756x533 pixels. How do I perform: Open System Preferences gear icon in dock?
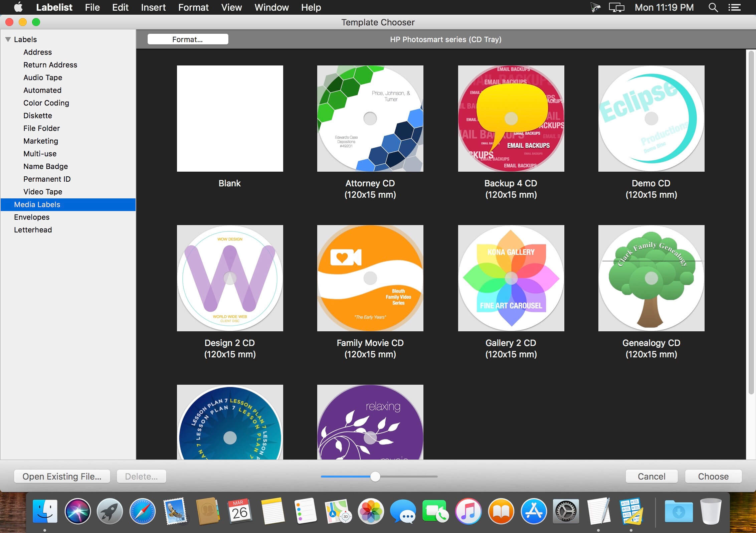pyautogui.click(x=566, y=511)
